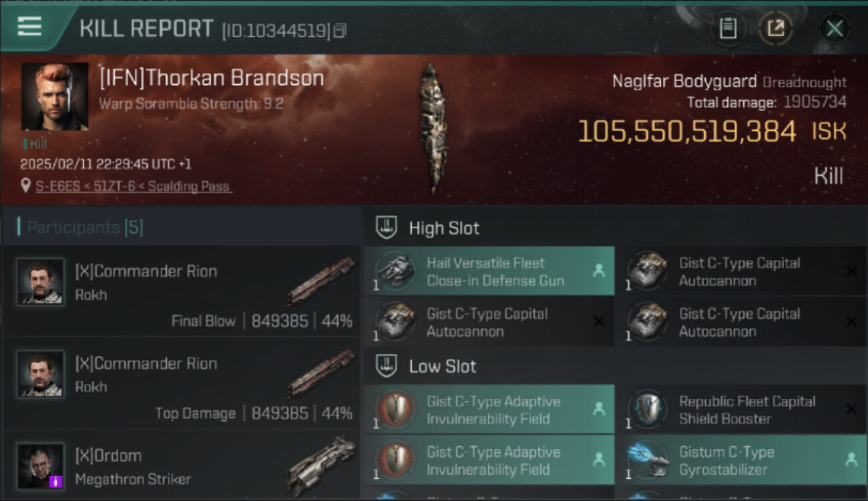Select Hail Versatile Fleet Close-in Defense Gun
This screenshot has height=501, width=868.
click(x=489, y=271)
